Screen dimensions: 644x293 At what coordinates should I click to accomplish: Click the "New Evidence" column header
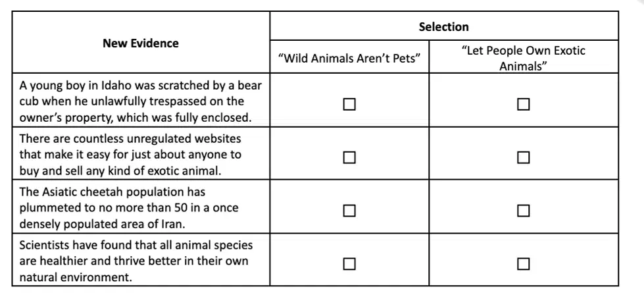click(x=141, y=43)
